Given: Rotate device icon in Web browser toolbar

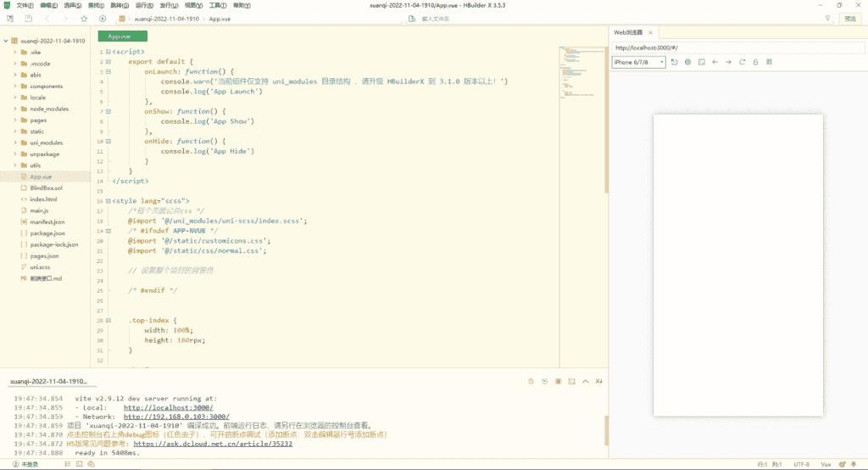Looking at the screenshot, I should pos(674,62).
